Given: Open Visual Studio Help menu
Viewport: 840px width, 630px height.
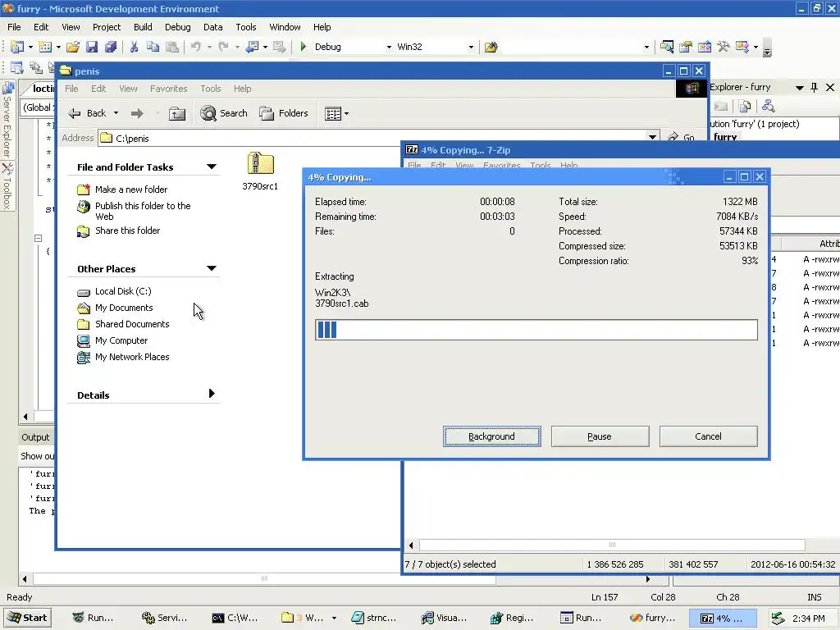Looking at the screenshot, I should pyautogui.click(x=322, y=27).
